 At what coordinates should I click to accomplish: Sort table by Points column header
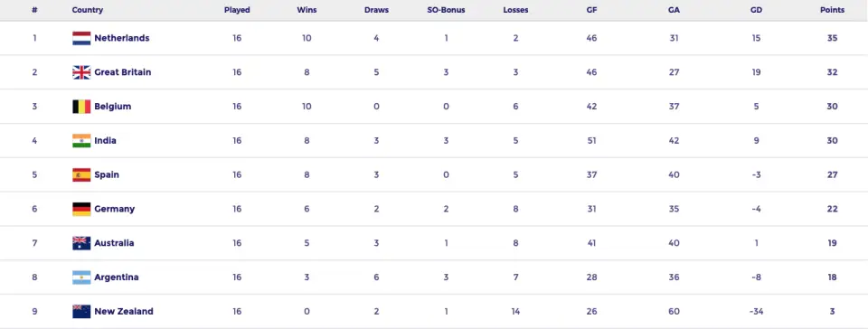point(832,10)
